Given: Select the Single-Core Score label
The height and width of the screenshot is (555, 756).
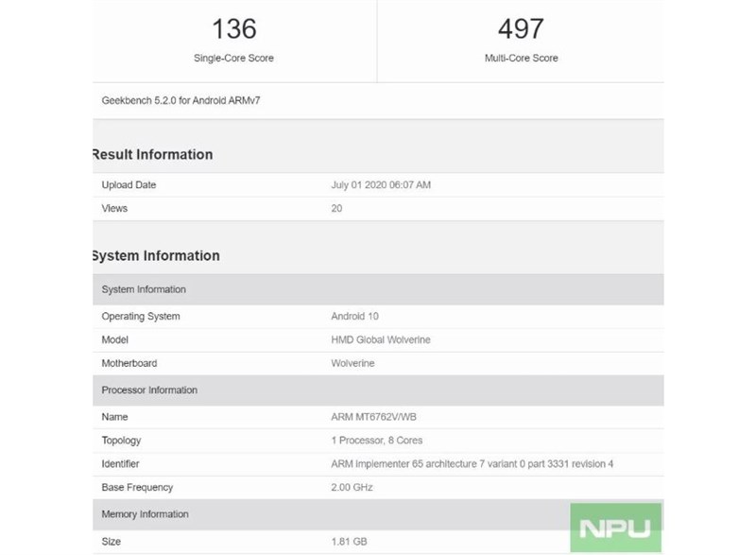Looking at the screenshot, I should click(x=233, y=58).
